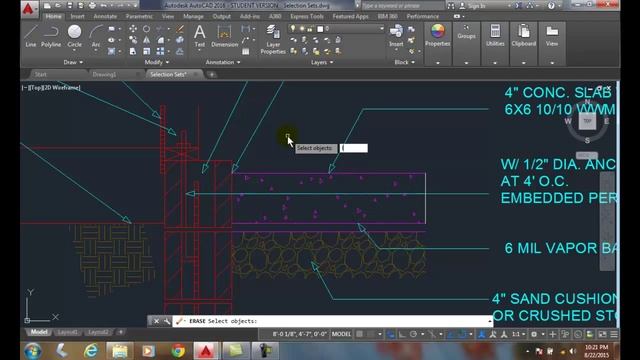Expand the Groups panel arrow
Image resolution: width=640 pixels, height=360 pixels.
466,63
